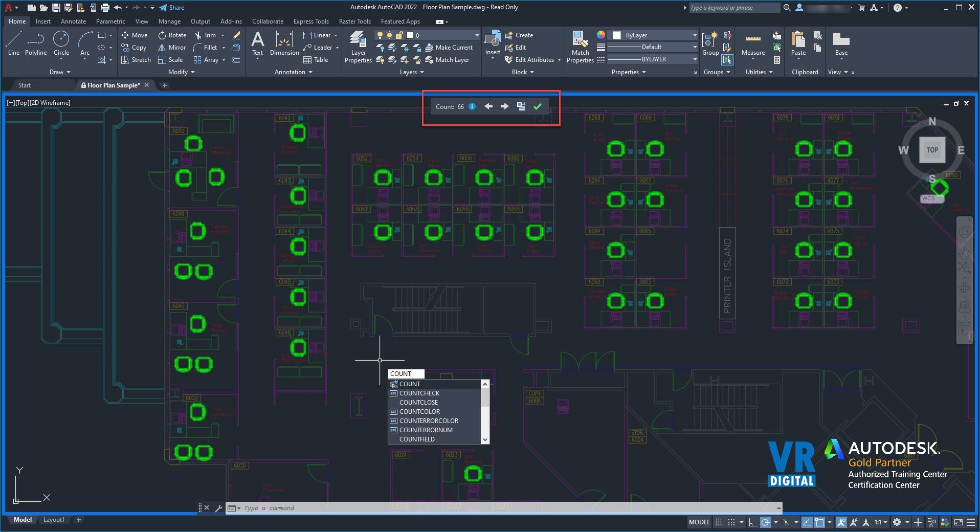Click Make Current layer button
Image resolution: width=980 pixels, height=532 pixels.
point(449,48)
